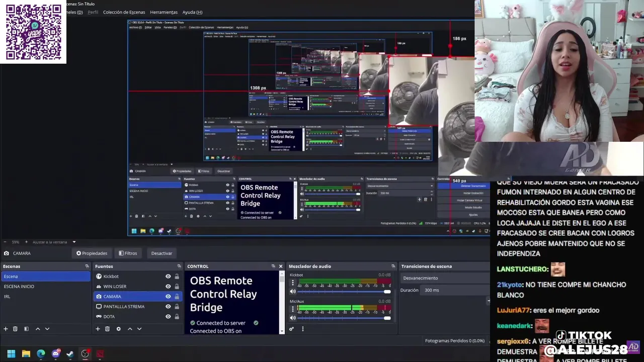Open the Dota 2 taskbar icon
The image size is (644, 362).
[x=100, y=354]
